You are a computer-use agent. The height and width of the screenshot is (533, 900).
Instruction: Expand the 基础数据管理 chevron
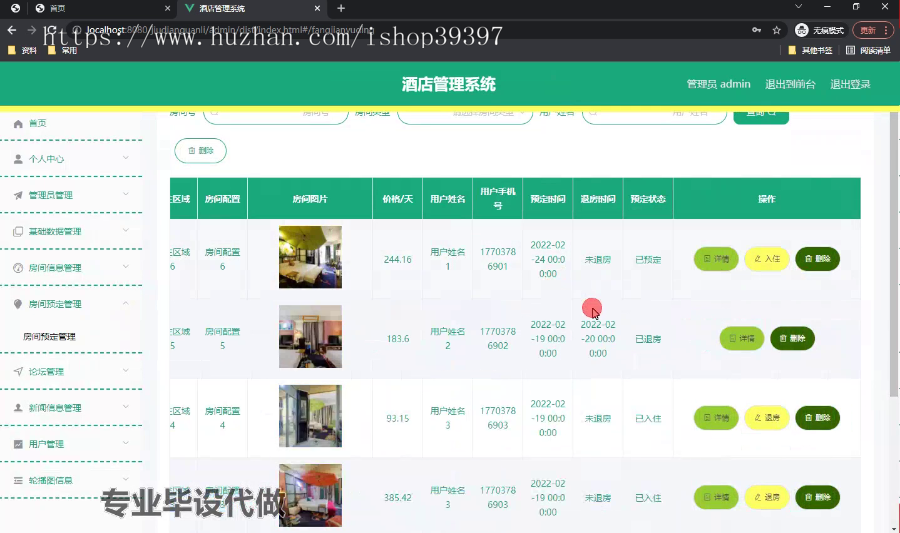tap(126, 230)
